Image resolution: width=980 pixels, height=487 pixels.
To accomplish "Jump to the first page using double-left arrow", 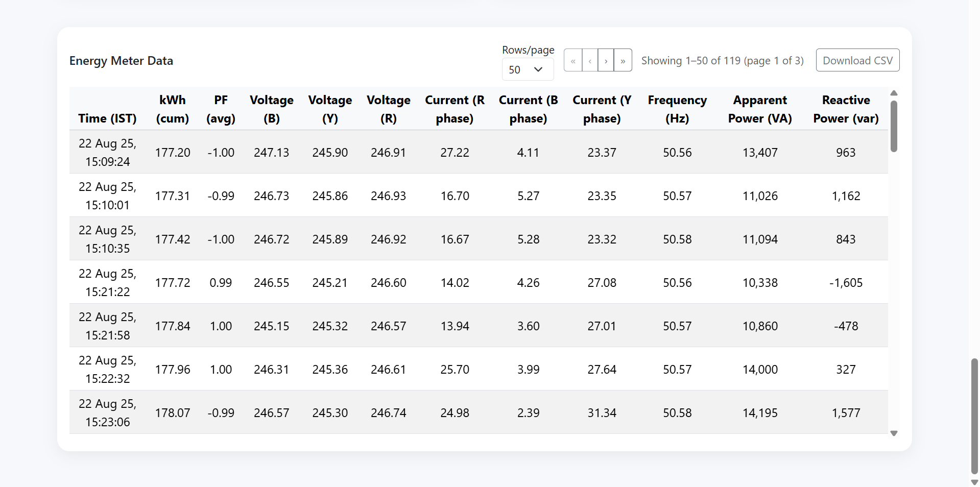I will point(573,60).
